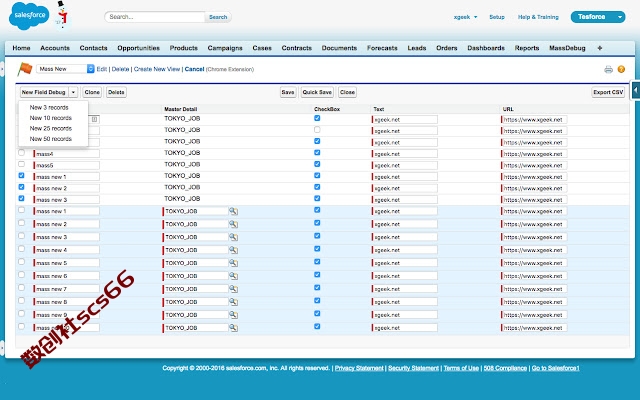Click in the top Search field

coord(155,17)
